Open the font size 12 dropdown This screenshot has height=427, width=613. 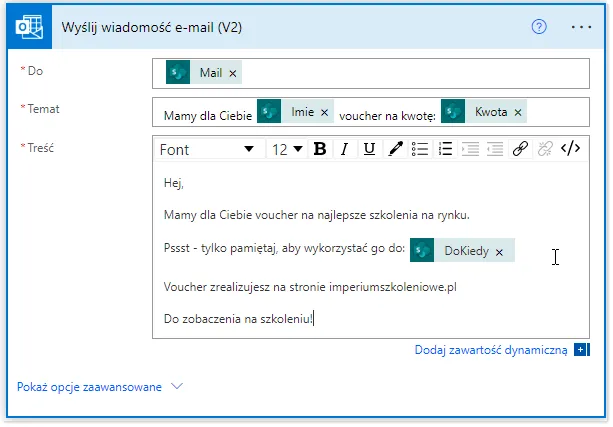tap(287, 149)
